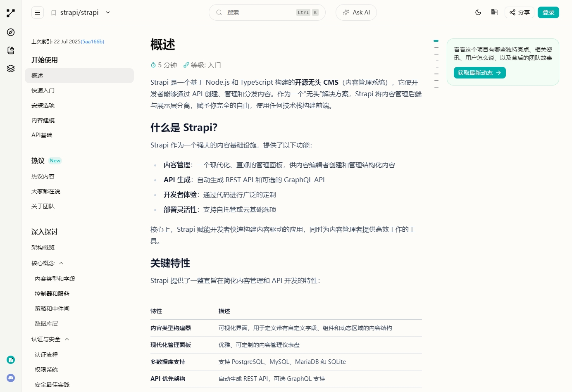Click the 关键特性 heading

(170, 263)
